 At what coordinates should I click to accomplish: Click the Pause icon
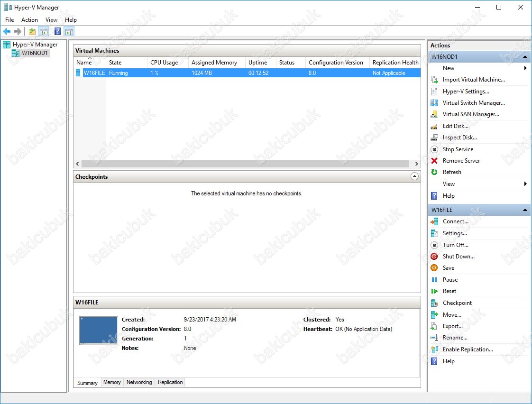pyautogui.click(x=434, y=280)
